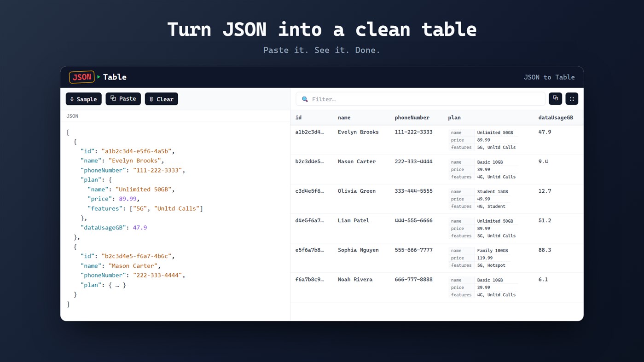644x362 pixels.
Task: Click plan price 119.99
Action: (485, 258)
